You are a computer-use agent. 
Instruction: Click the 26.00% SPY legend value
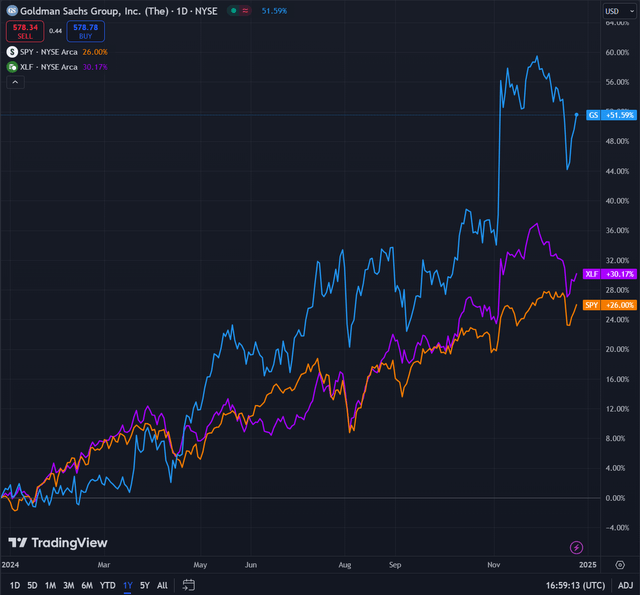(95, 52)
